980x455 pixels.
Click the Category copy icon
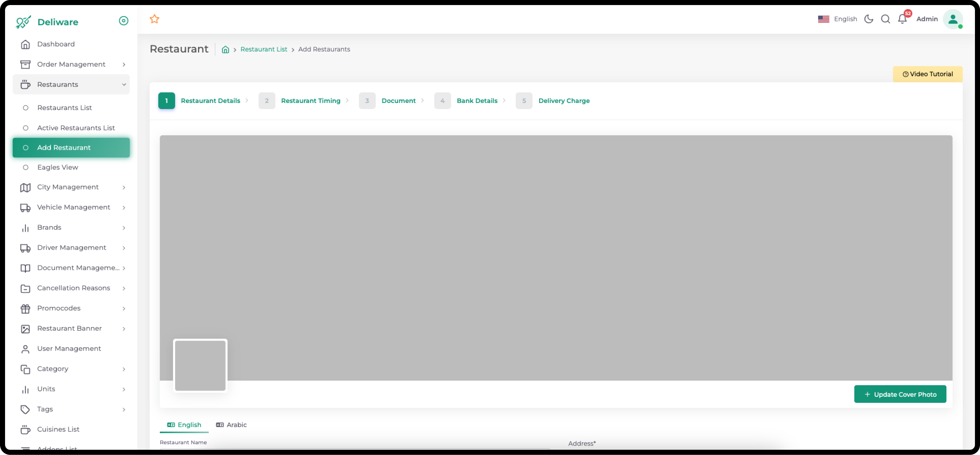(25, 369)
